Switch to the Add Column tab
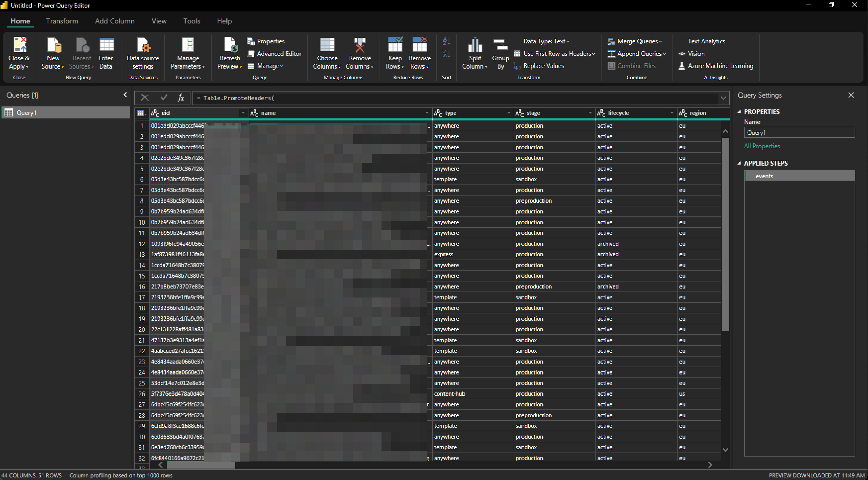This screenshot has width=868, height=480. [115, 21]
